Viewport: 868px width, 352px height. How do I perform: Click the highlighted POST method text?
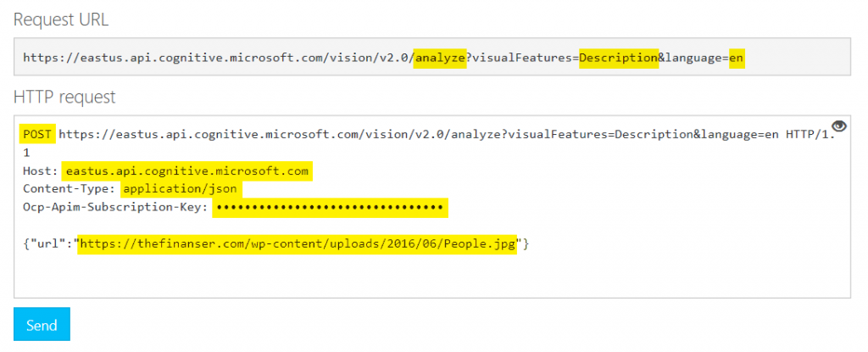[x=37, y=134]
